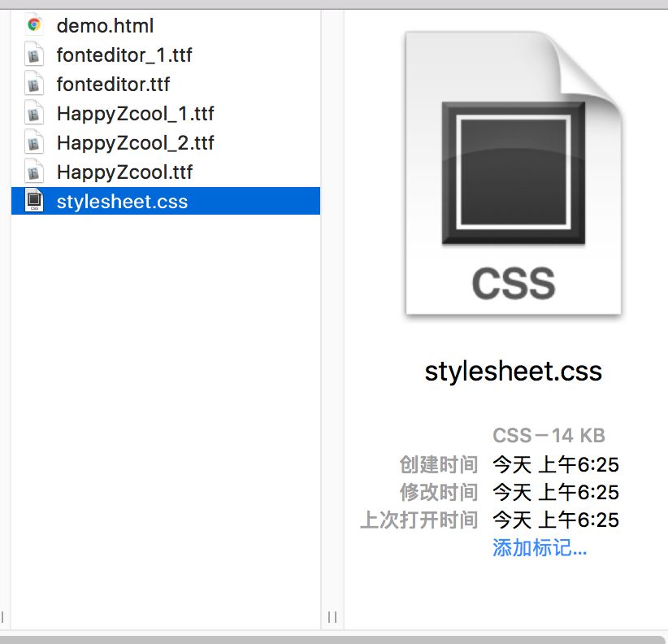Click the CSS file icon beside stylesheet.css
Image resolution: width=668 pixels, height=644 pixels.
click(34, 200)
